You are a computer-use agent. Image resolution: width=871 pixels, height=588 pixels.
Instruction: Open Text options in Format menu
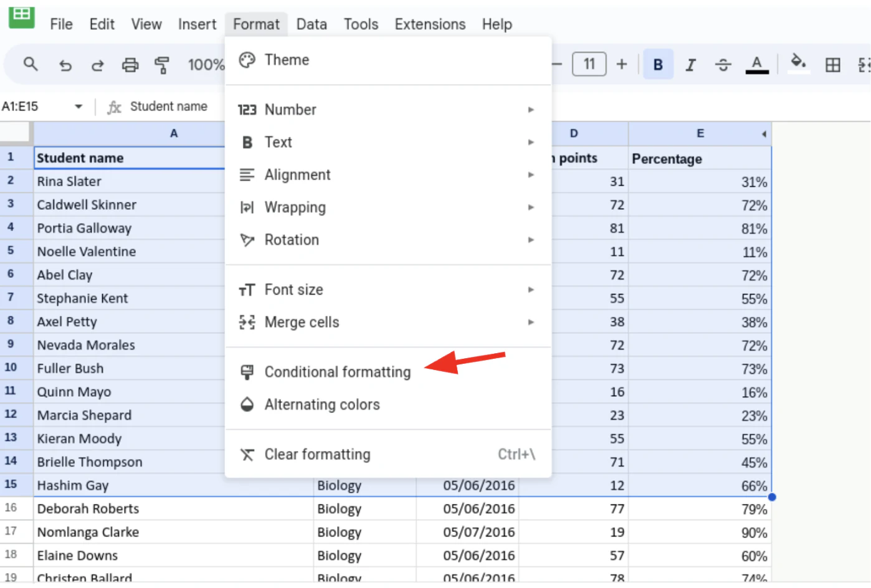click(388, 142)
